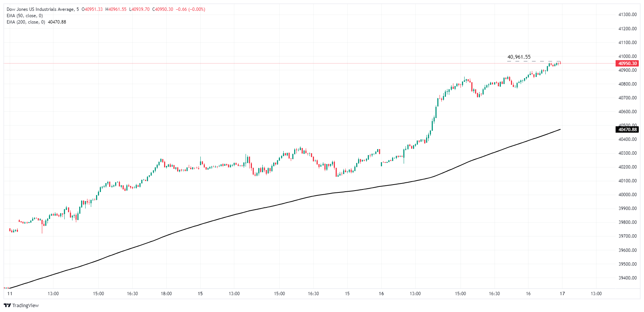Click the 18:00 time axis label

[166, 294]
